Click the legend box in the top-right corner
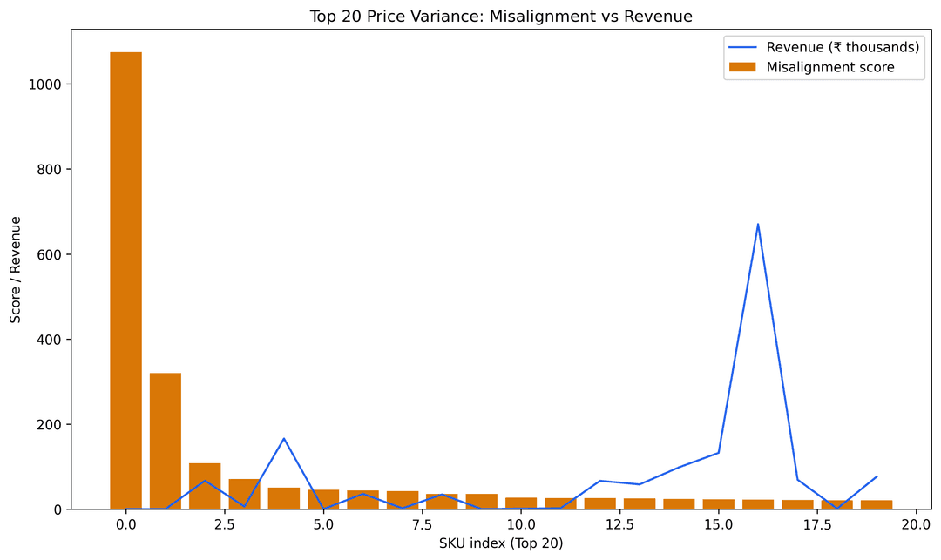 click(x=826, y=57)
